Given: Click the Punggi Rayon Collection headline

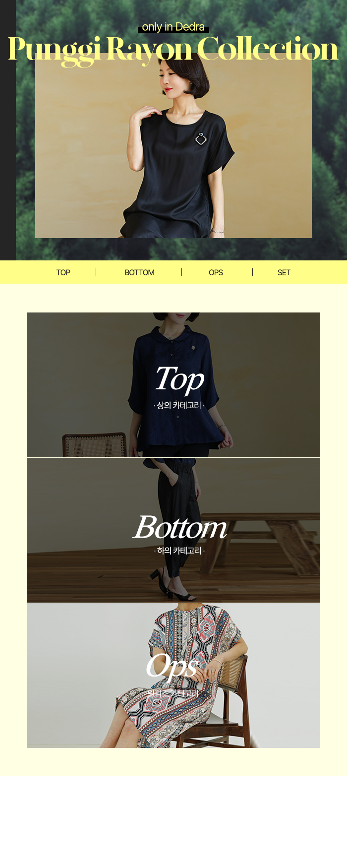Looking at the screenshot, I should (173, 50).
